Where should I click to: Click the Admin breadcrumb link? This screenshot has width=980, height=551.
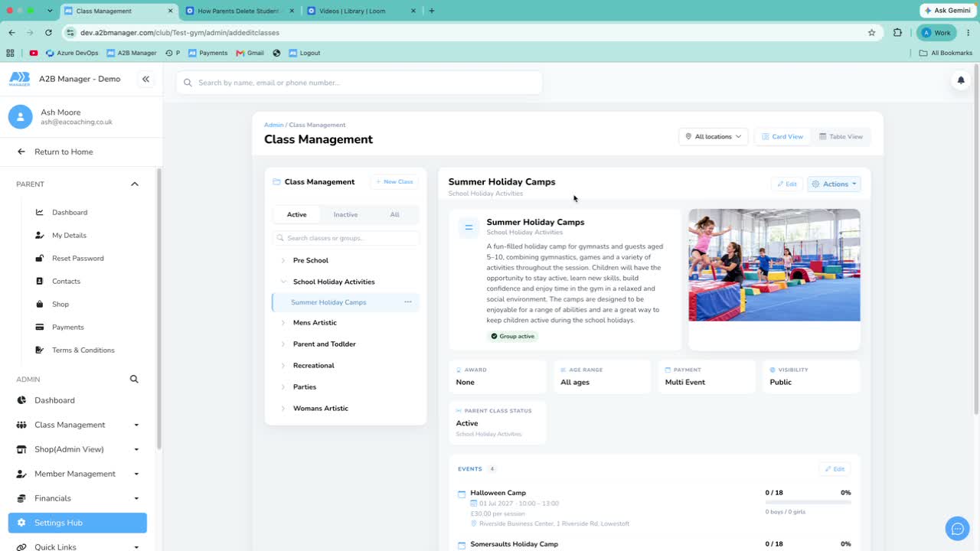coord(273,125)
